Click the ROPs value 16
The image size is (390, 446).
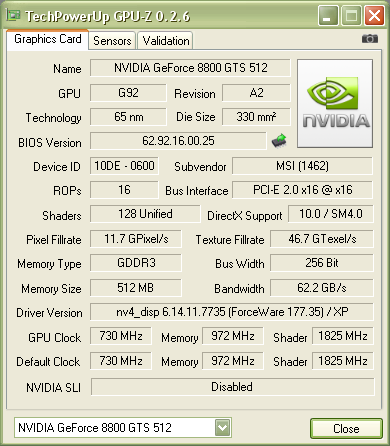pyautogui.click(x=124, y=190)
